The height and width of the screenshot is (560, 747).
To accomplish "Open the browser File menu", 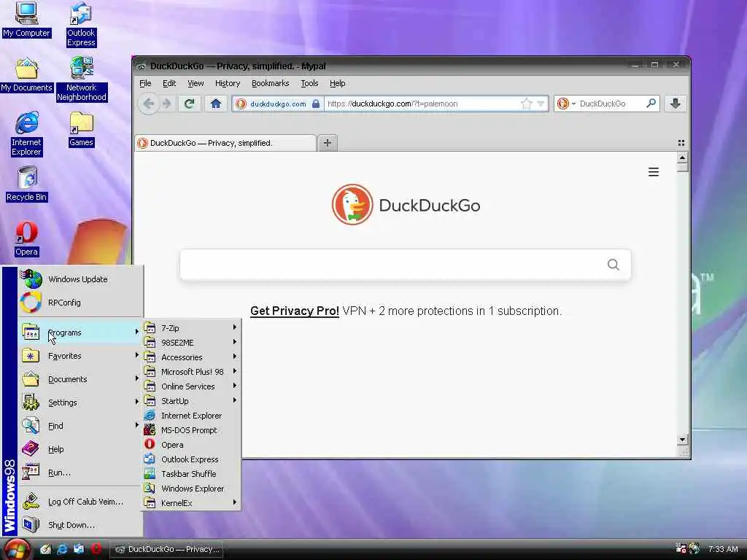I will pyautogui.click(x=145, y=83).
